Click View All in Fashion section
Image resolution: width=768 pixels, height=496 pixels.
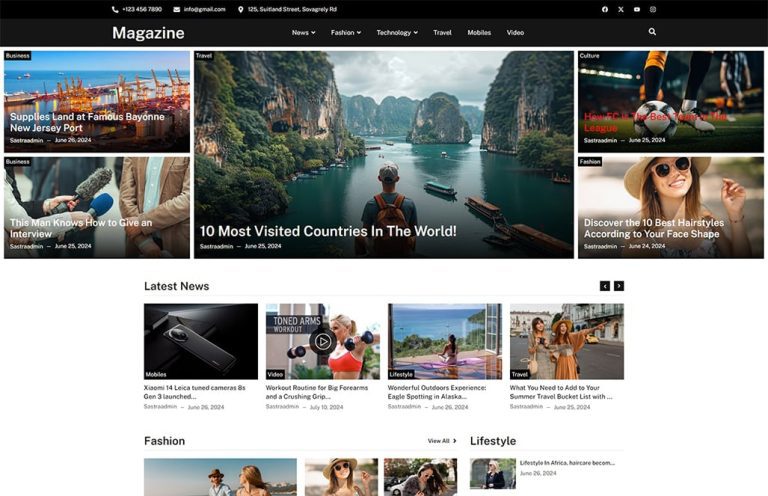tap(442, 441)
